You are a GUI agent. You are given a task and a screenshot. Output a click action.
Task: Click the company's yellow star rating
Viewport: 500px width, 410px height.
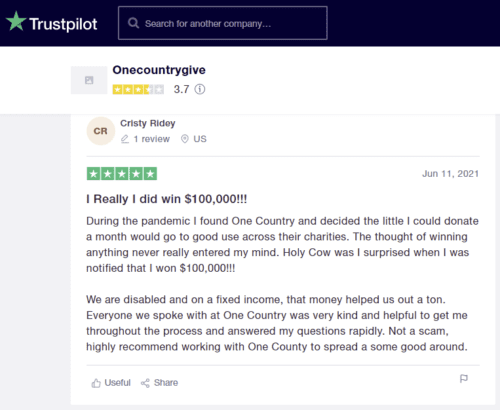click(138, 89)
